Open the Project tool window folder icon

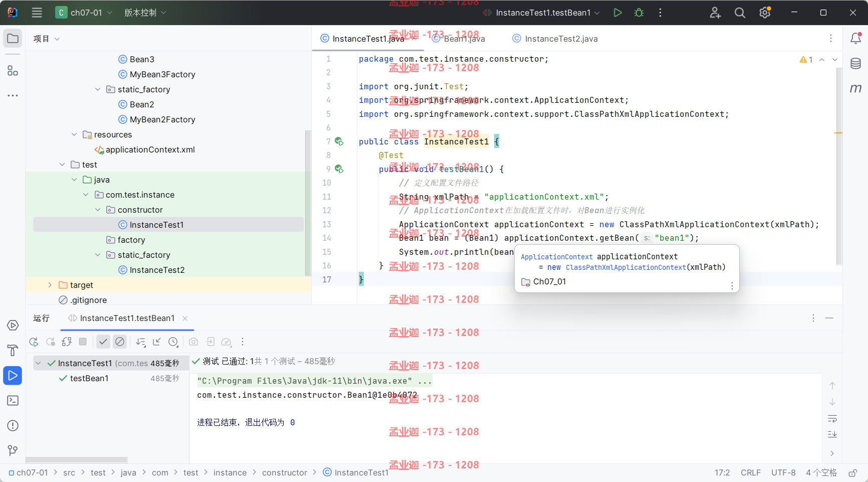point(13,39)
